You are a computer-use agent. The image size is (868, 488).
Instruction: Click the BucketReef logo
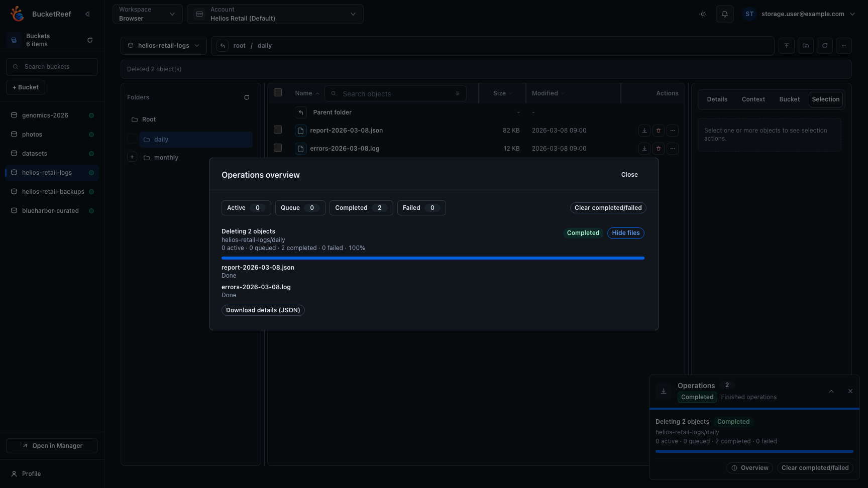(x=18, y=14)
